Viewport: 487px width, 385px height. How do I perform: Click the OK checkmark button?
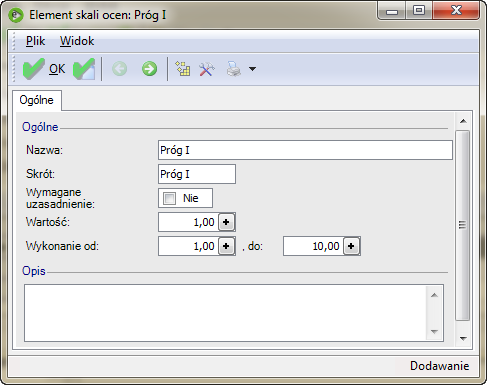click(44, 69)
